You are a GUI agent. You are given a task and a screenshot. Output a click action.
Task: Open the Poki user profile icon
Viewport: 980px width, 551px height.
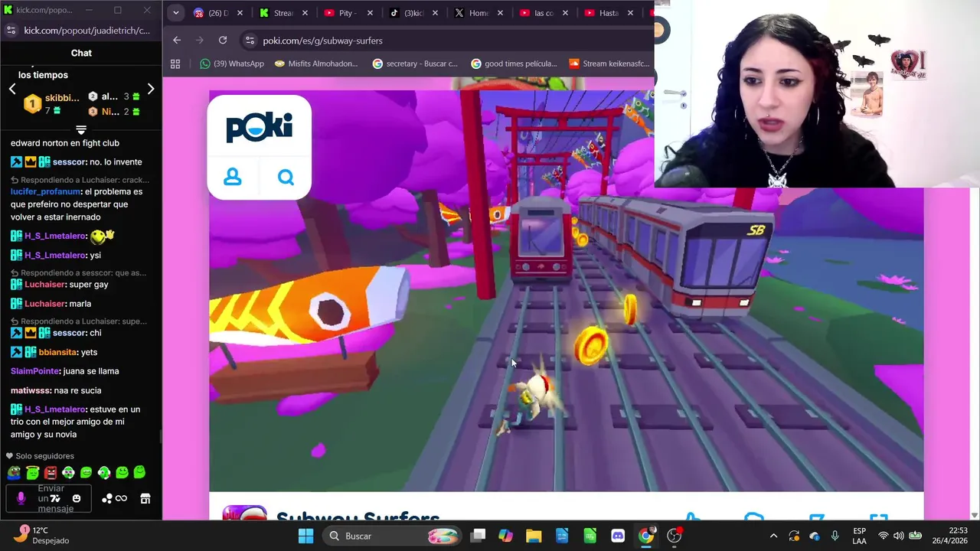tap(233, 178)
